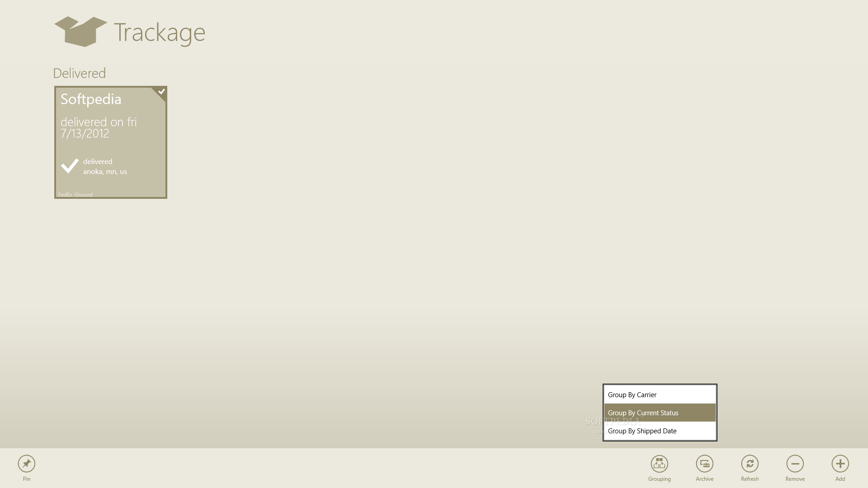Image resolution: width=868 pixels, height=488 pixels.
Task: Click the Anoka MN delivery location text
Action: coord(104,172)
